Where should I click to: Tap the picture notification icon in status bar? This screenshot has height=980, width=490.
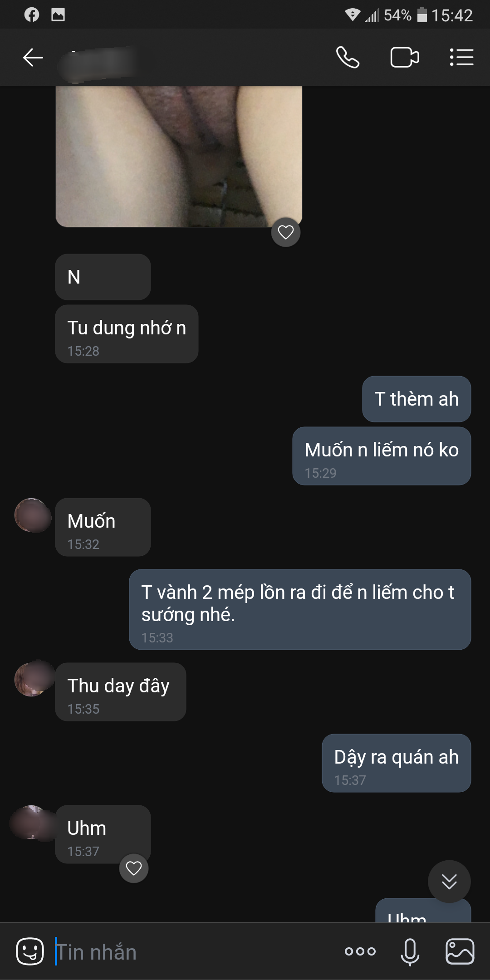pyautogui.click(x=58, y=15)
